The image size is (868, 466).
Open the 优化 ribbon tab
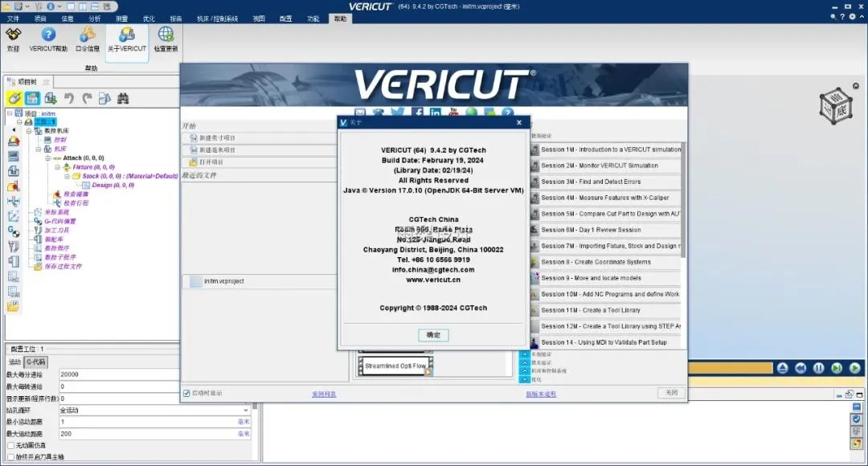149,18
